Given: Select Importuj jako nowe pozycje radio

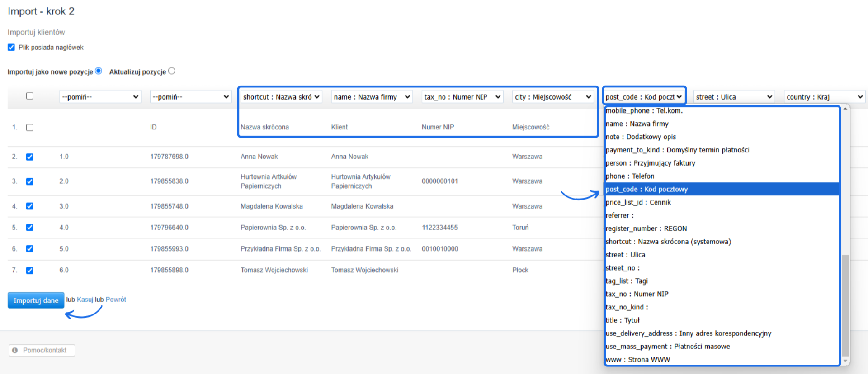Looking at the screenshot, I should (x=99, y=71).
